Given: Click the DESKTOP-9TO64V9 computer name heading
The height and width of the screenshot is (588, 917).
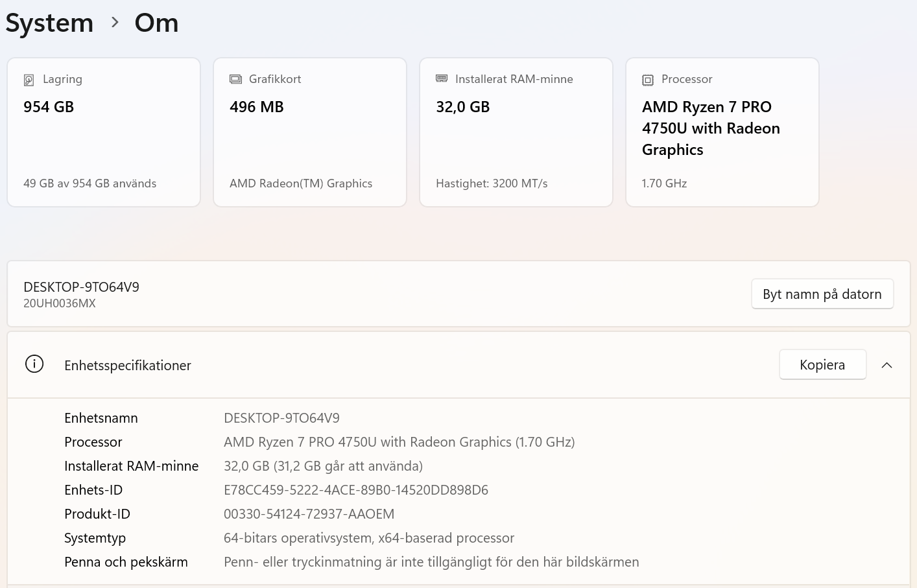Looking at the screenshot, I should [x=81, y=287].
